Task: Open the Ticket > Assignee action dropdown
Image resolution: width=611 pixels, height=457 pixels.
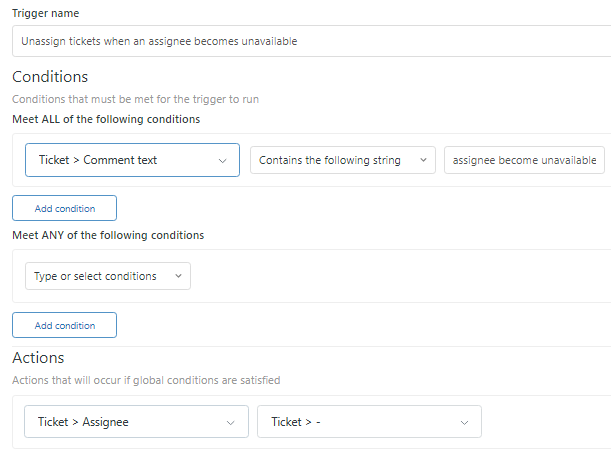Action: 136,422
